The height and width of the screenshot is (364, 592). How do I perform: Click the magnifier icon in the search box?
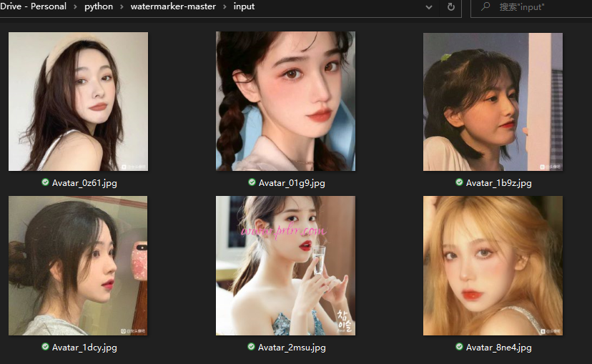(485, 6)
